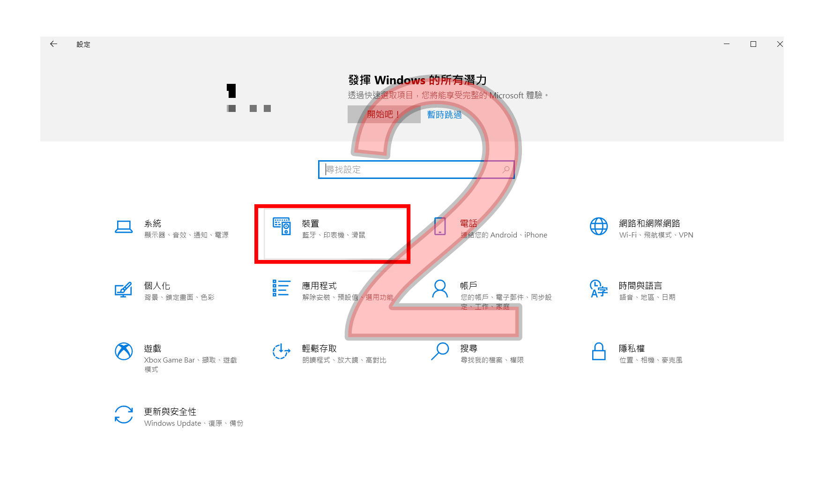Open the 搜尋 magnifier category icon
The width and height of the screenshot is (818, 504).
point(440,351)
